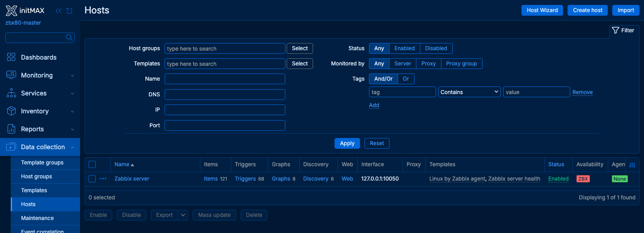The width and height of the screenshot is (644, 233).
Task: Click the Host Wizard button
Action: point(542,10)
